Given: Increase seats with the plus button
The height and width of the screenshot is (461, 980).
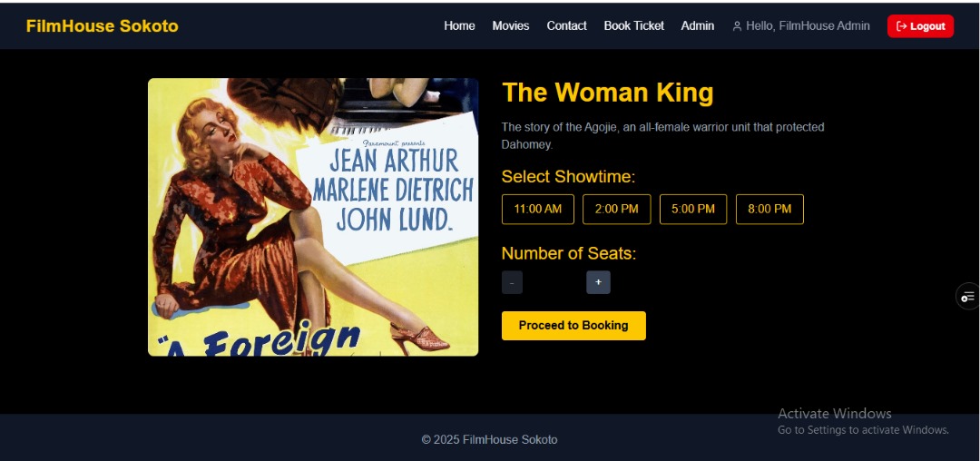Looking at the screenshot, I should coord(598,282).
